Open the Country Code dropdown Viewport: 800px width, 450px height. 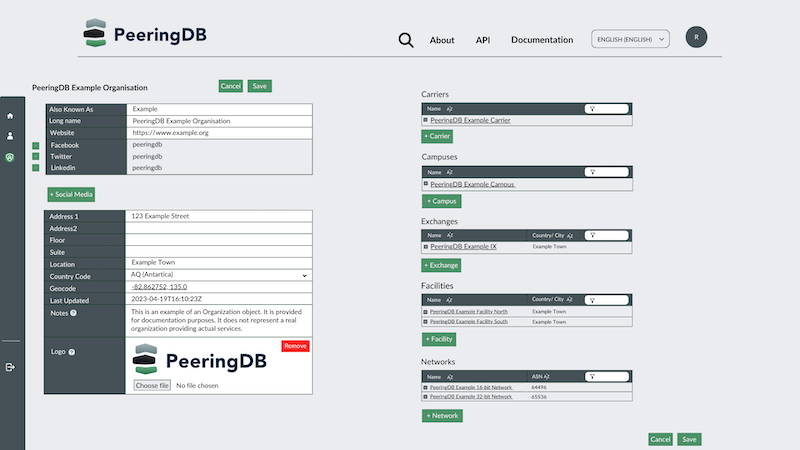(x=219, y=275)
